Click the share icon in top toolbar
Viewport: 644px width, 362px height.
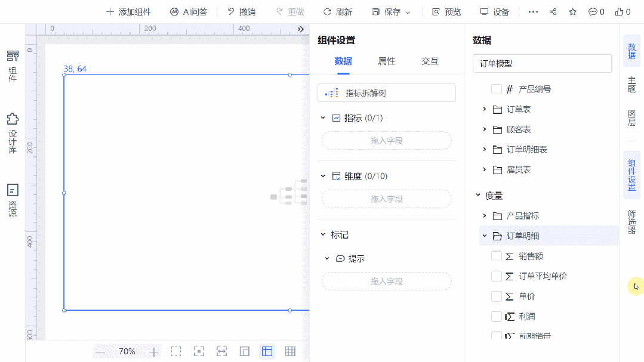click(552, 11)
